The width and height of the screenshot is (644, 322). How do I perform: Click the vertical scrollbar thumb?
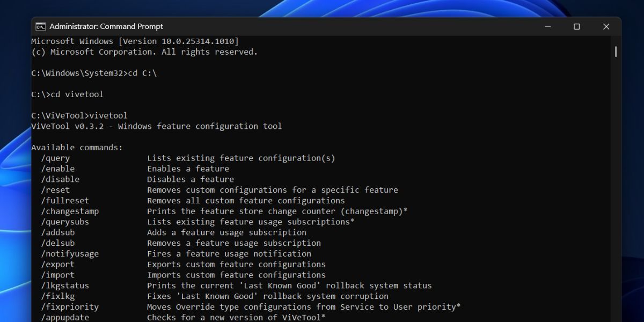coord(616,52)
